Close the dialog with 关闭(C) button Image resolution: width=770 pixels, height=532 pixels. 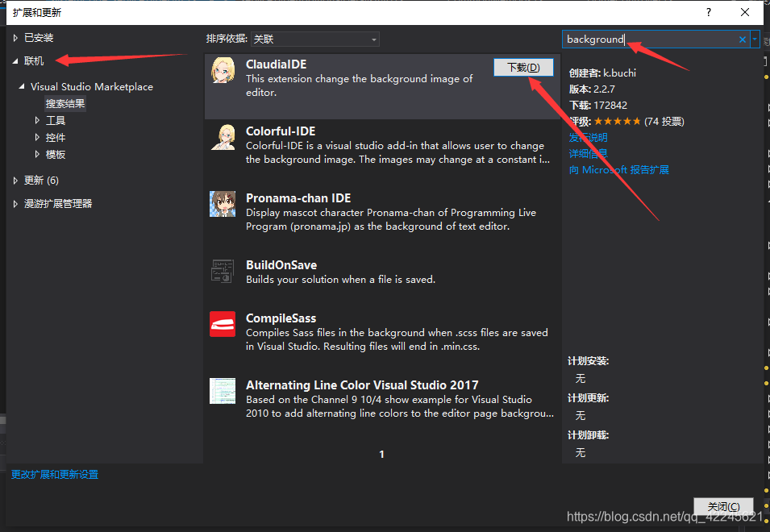[723, 506]
